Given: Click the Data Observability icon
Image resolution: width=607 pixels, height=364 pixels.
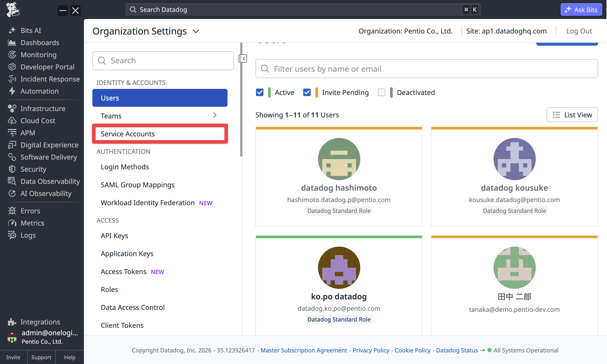Looking at the screenshot, I should click(x=12, y=181).
